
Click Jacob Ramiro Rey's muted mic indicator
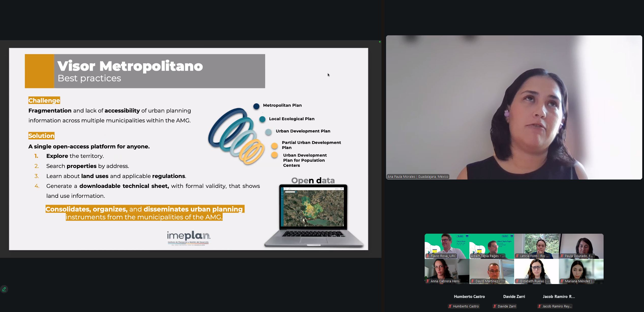[x=540, y=306]
